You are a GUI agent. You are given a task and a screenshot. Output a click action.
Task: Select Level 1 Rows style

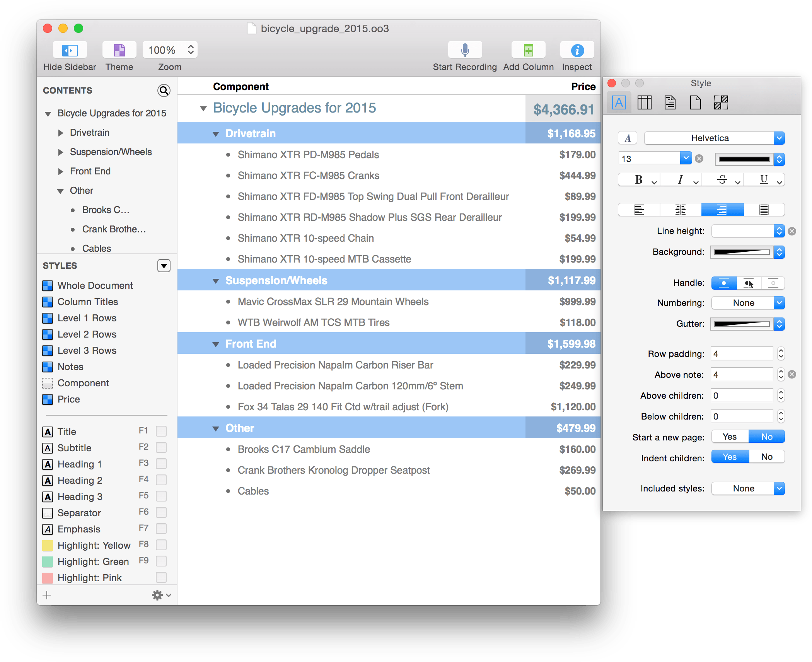tap(87, 318)
